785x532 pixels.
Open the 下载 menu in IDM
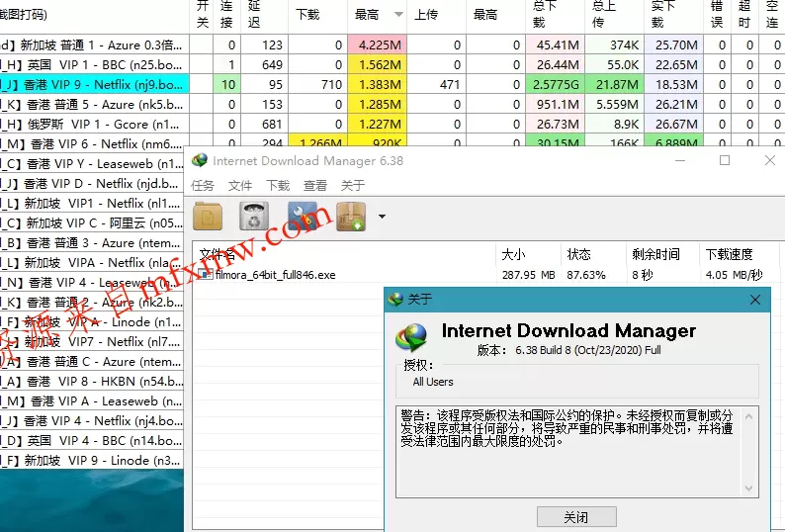278,185
